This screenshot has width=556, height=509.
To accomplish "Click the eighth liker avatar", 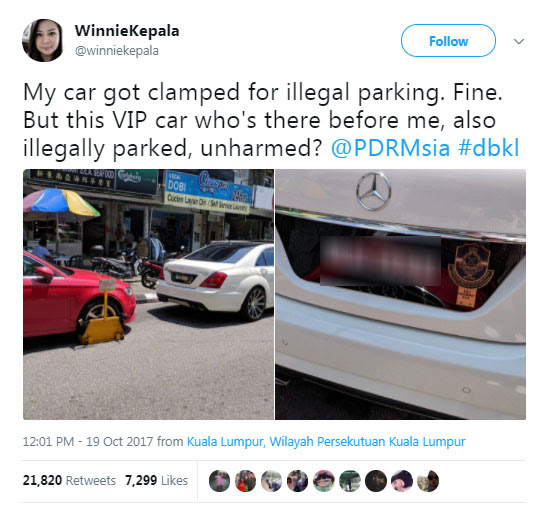I will click(x=402, y=481).
